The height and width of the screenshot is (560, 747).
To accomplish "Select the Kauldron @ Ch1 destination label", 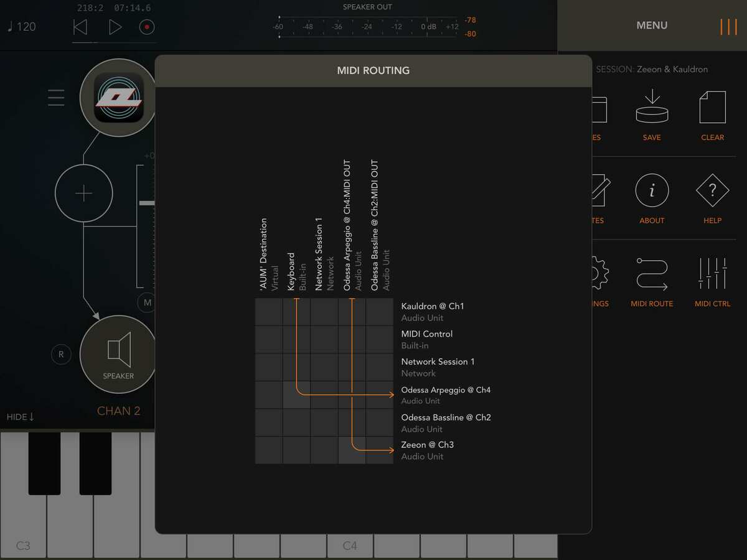I will coord(433,306).
